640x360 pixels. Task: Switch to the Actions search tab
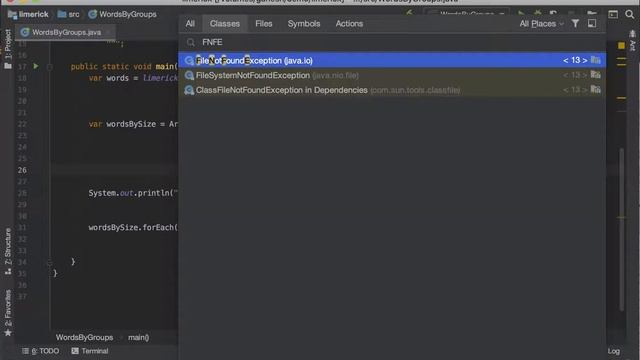349,24
